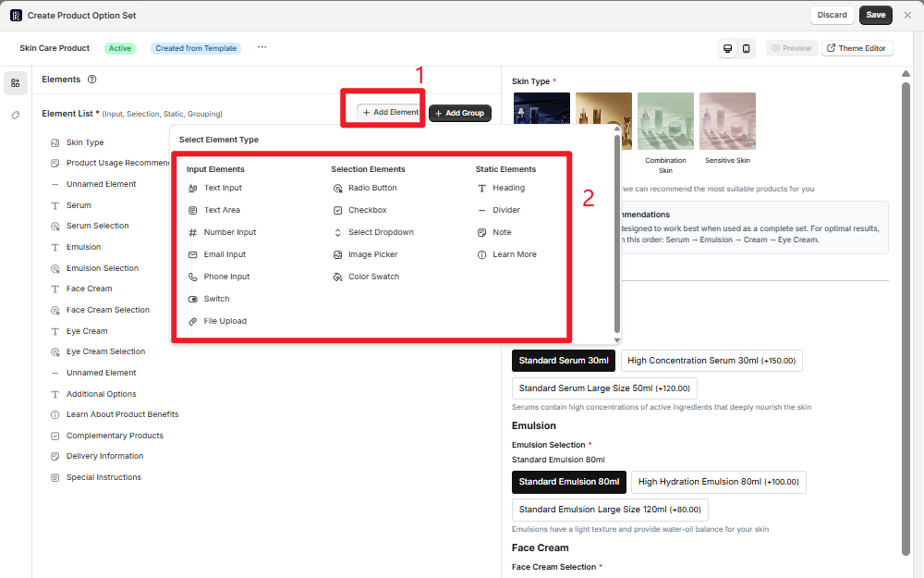
Task: Select Radio Button element type
Action: (x=371, y=188)
